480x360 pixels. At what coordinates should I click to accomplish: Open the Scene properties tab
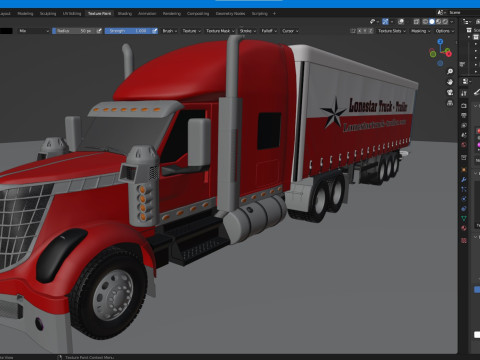[x=464, y=135]
